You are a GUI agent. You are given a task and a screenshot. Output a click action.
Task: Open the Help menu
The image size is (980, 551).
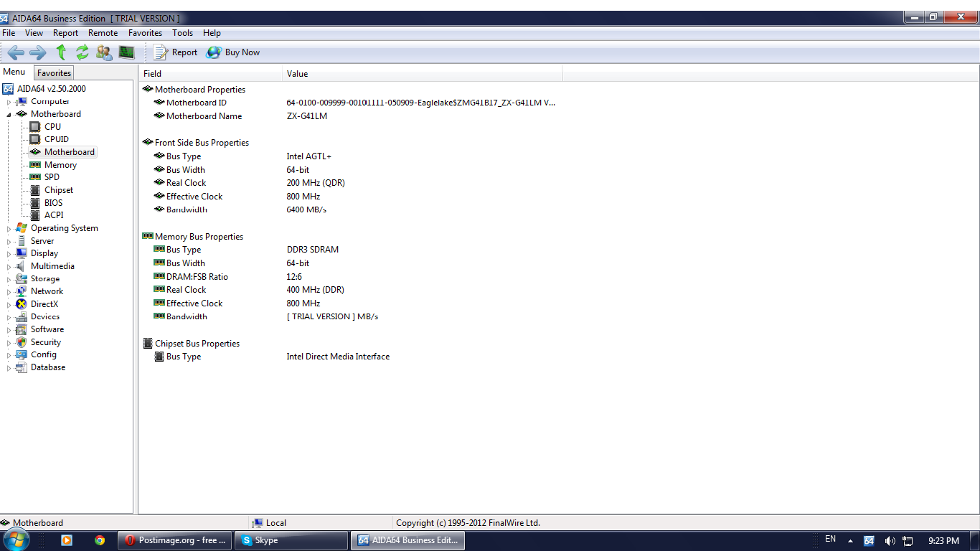(x=212, y=33)
